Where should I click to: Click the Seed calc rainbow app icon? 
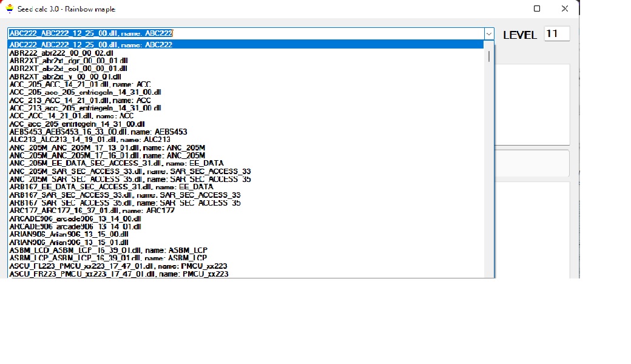pos(9,8)
